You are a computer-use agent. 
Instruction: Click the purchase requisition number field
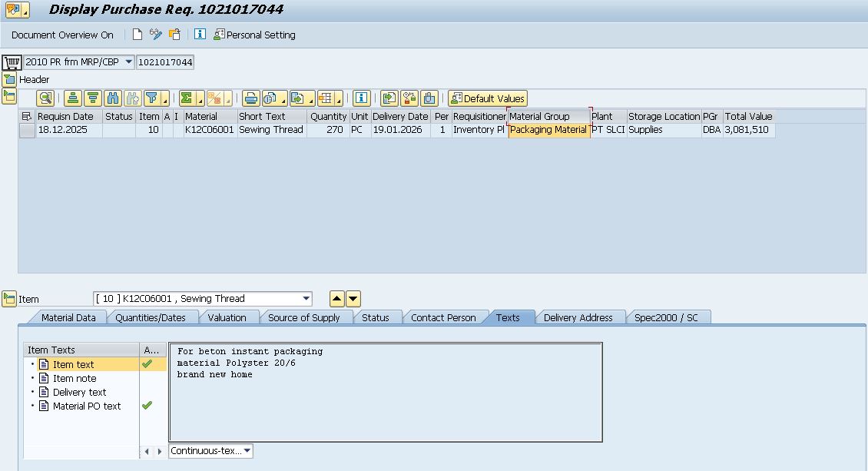pos(165,62)
